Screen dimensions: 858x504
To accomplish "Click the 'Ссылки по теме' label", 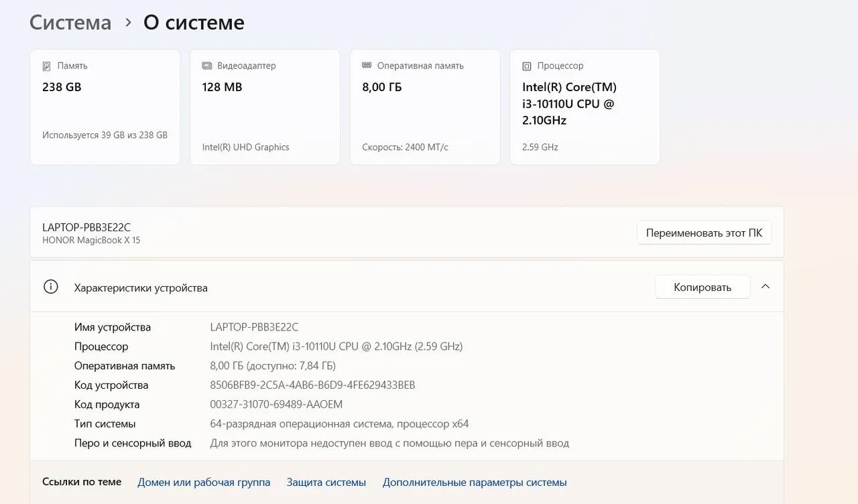I will click(82, 482).
